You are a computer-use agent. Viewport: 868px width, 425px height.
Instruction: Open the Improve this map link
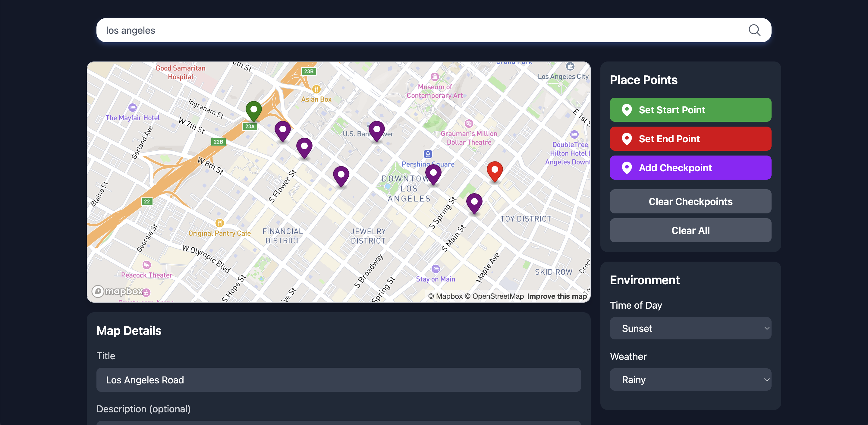557,296
